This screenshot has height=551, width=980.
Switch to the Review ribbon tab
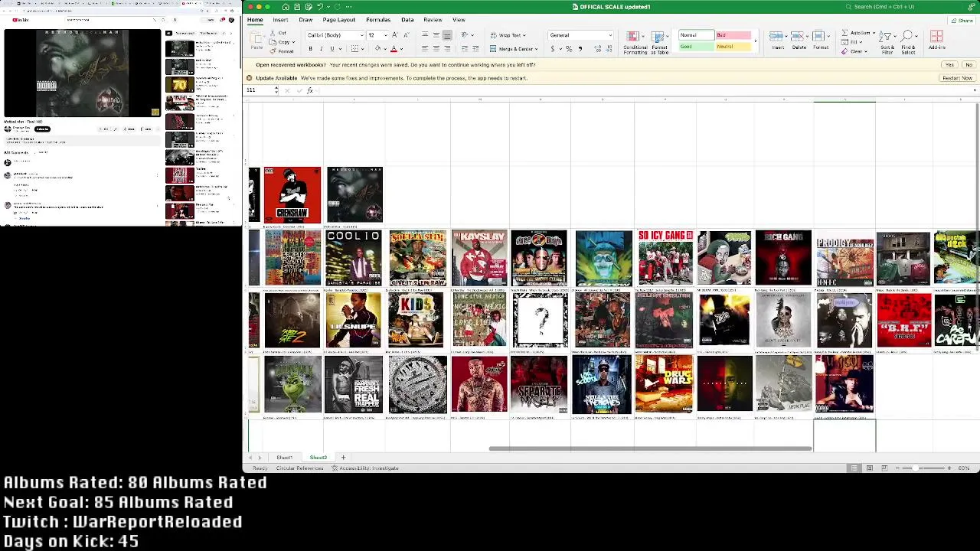pos(433,20)
